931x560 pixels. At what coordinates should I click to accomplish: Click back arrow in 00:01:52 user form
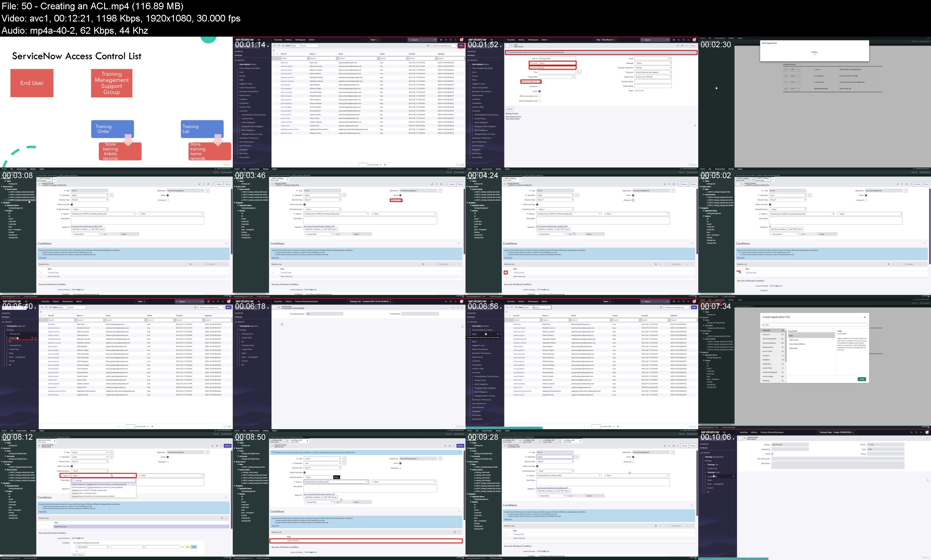pos(507,46)
